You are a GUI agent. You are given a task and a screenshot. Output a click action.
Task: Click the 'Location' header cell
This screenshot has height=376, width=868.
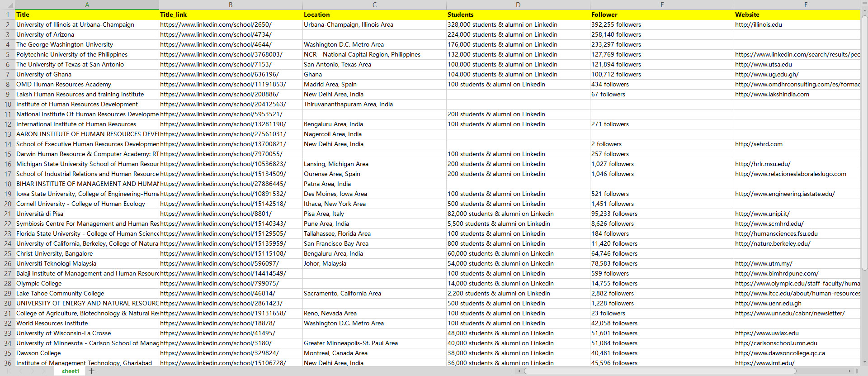[x=375, y=15]
